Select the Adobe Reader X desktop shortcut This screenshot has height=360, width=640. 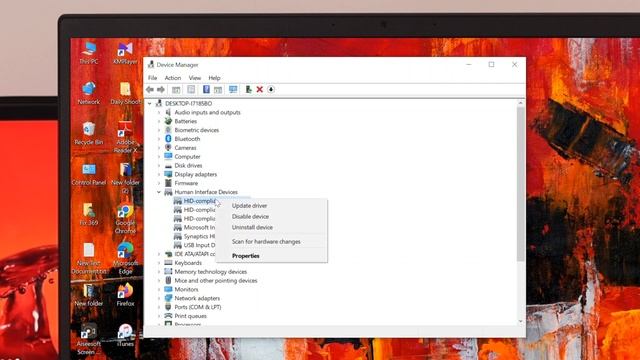pyautogui.click(x=125, y=138)
